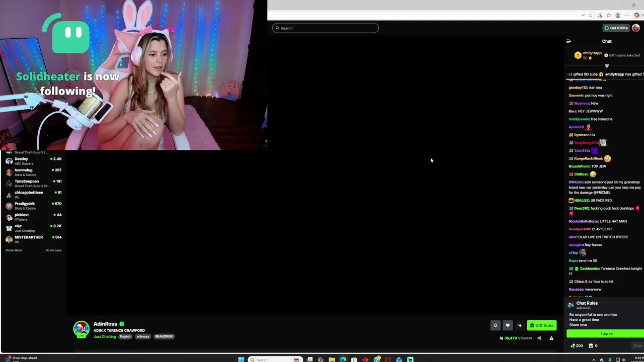644x362 pixels.
Task: Open xQc channel in sidebar
Action: coord(33,228)
